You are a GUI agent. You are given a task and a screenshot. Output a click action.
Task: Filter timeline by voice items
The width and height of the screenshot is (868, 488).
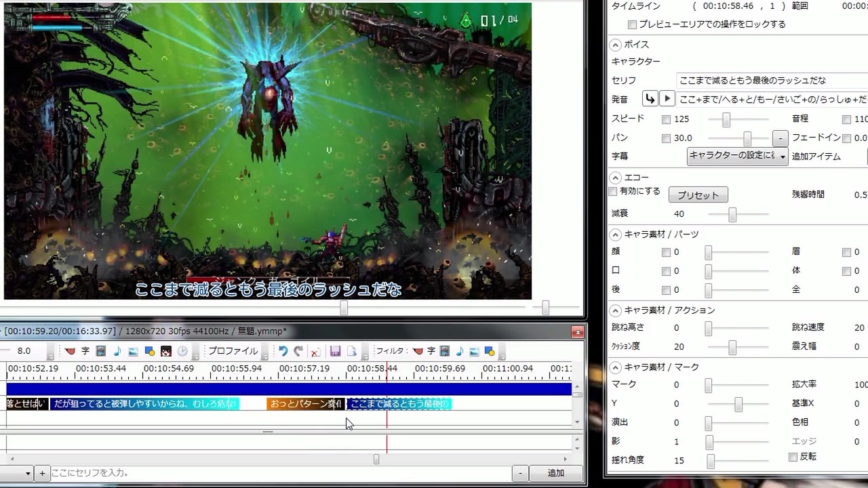click(418, 351)
